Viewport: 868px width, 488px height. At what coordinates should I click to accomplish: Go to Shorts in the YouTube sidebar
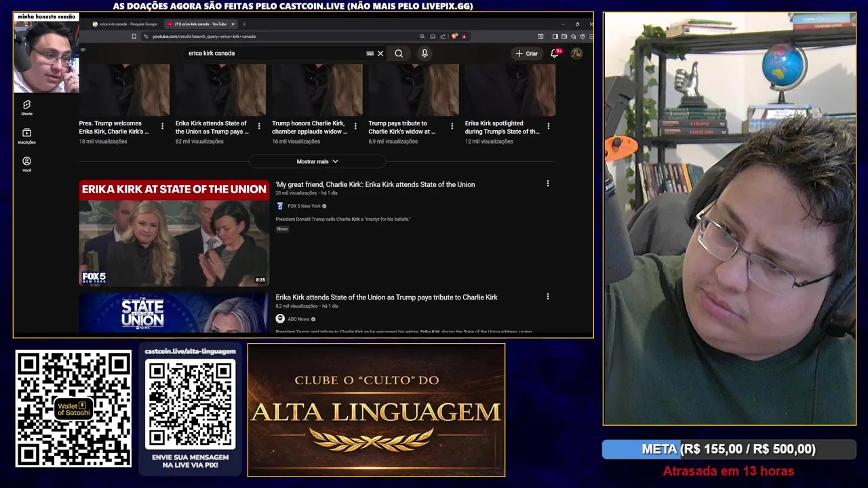point(26,108)
